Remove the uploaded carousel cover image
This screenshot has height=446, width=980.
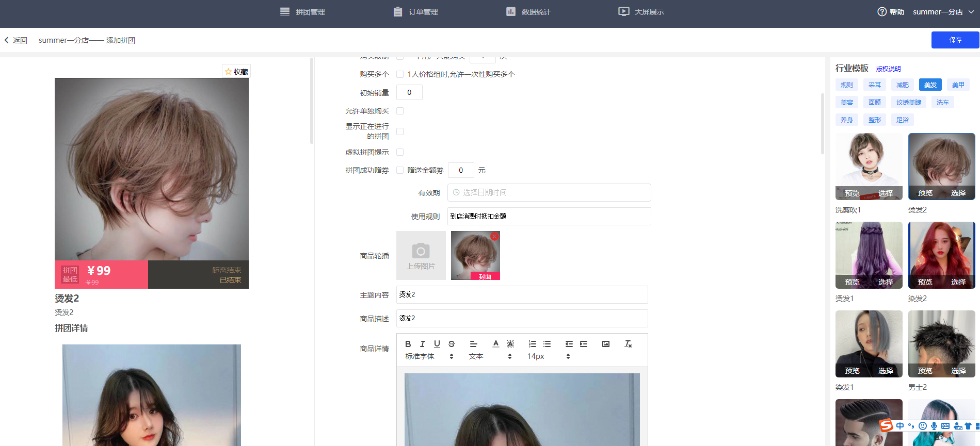click(x=494, y=236)
